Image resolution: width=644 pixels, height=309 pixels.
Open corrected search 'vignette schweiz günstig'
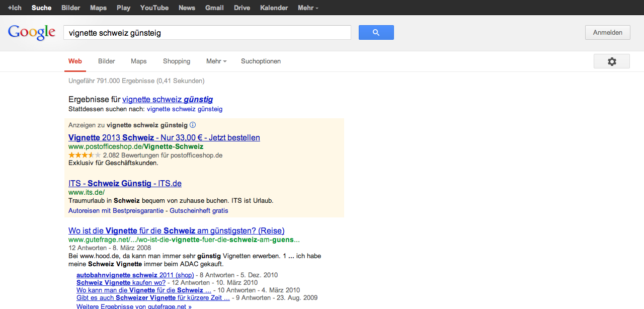(x=168, y=100)
